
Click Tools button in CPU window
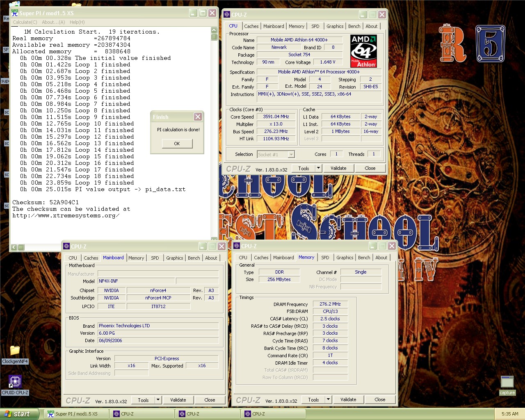304,168
